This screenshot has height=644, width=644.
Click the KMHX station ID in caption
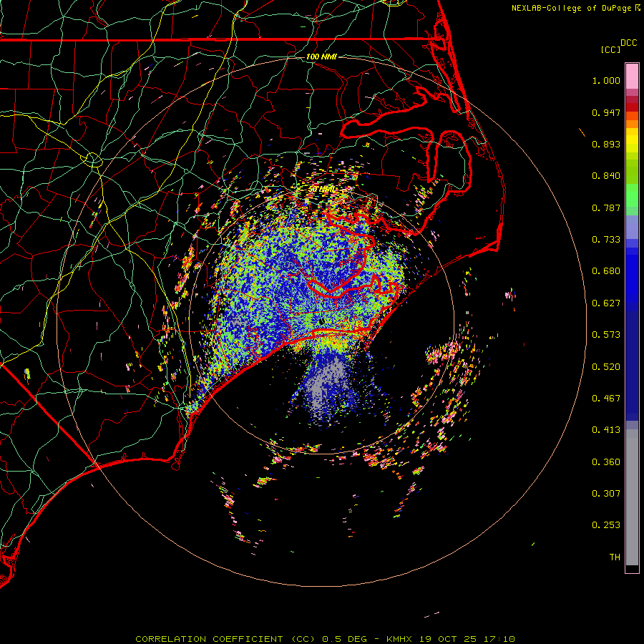click(399, 639)
